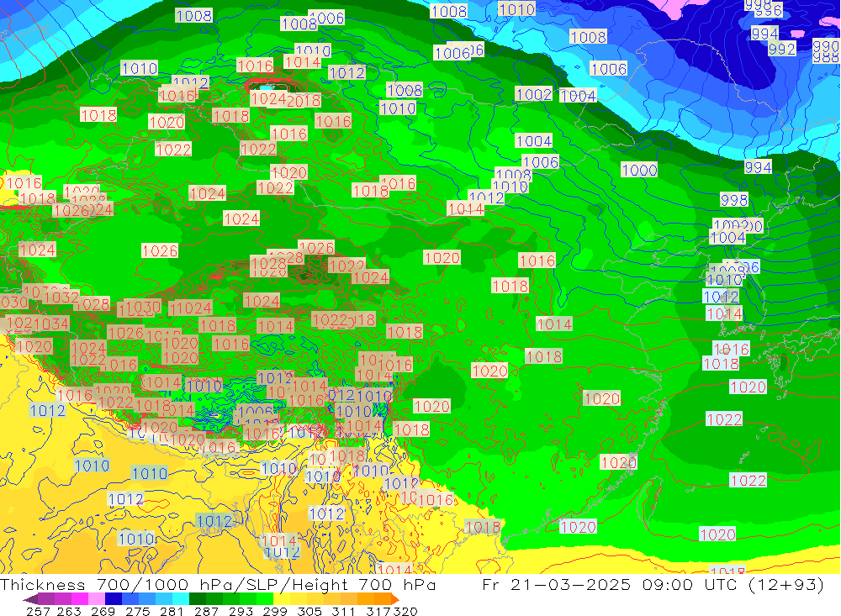Click the pink legend color swatch

coord(95,599)
